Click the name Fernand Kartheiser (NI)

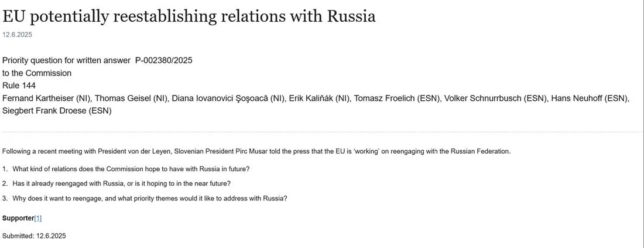tap(46, 98)
